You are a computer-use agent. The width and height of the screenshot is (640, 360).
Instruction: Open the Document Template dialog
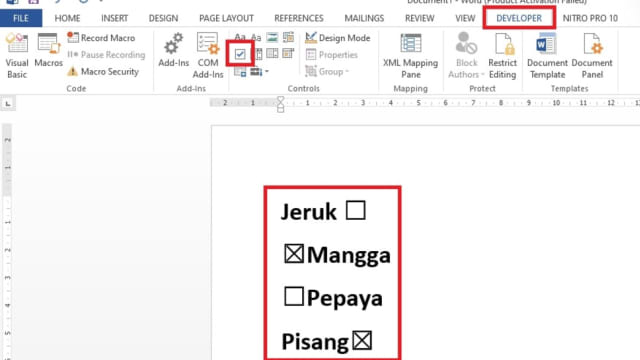[x=547, y=56]
